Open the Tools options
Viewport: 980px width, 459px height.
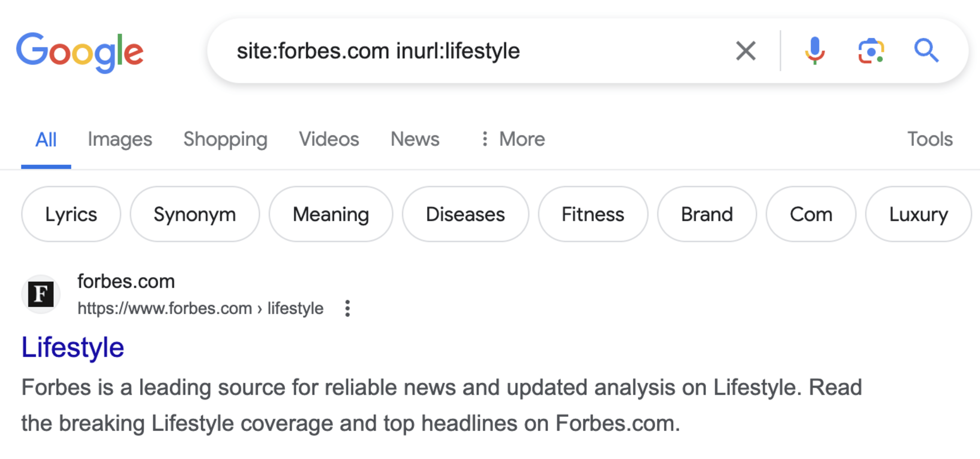929,139
